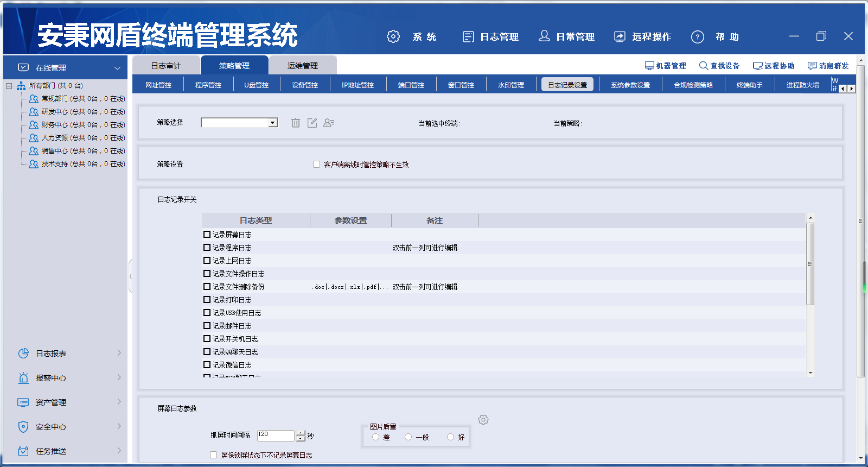Viewport: 868px width, 467px height.
Task: Click the assign policy user-list icon
Action: pos(329,123)
